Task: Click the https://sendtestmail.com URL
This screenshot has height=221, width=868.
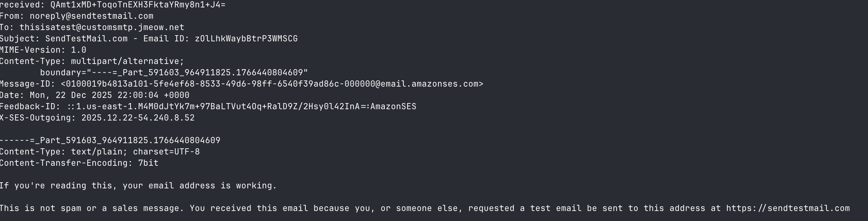Action: (x=787, y=208)
